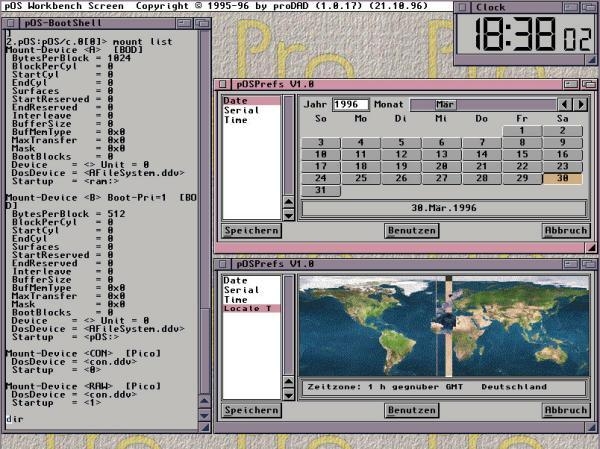
Task: Click Benutzen in the Date prefs window
Action: [x=412, y=230]
